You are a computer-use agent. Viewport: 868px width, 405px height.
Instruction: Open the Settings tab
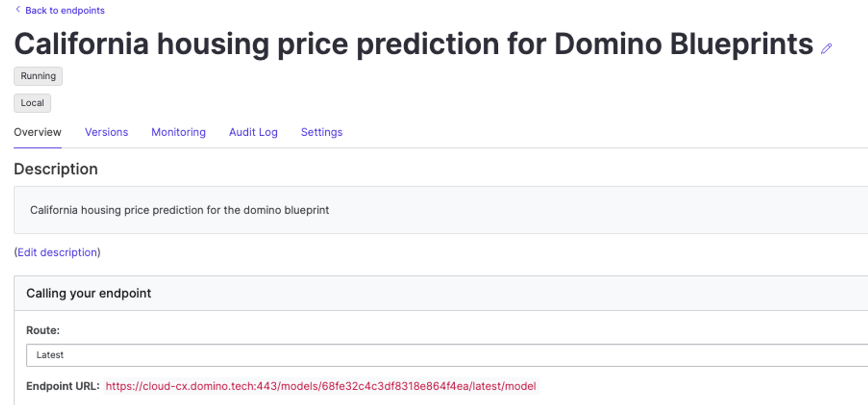321,132
